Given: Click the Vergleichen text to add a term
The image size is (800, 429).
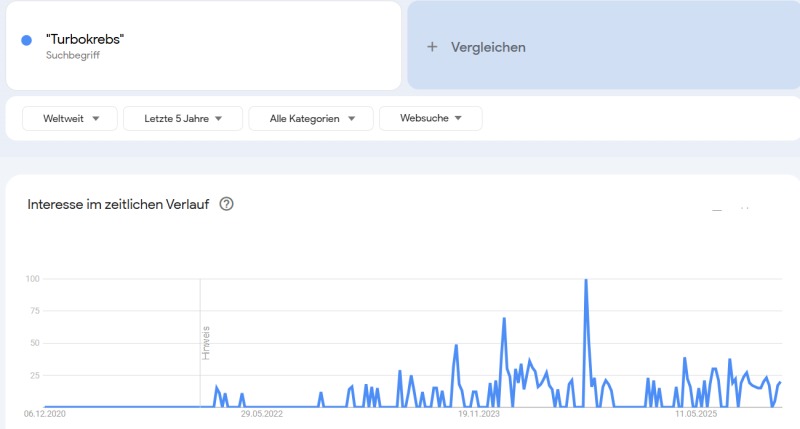Looking at the screenshot, I should (488, 47).
